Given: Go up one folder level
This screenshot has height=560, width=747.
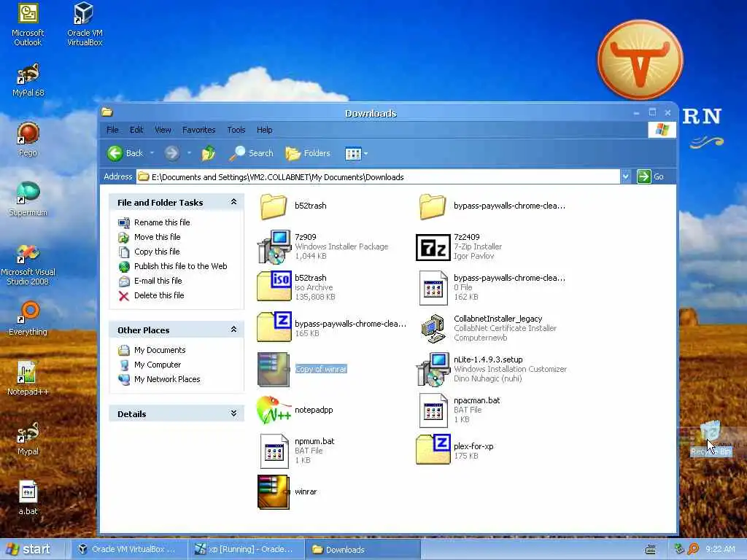Looking at the screenshot, I should click(x=208, y=153).
